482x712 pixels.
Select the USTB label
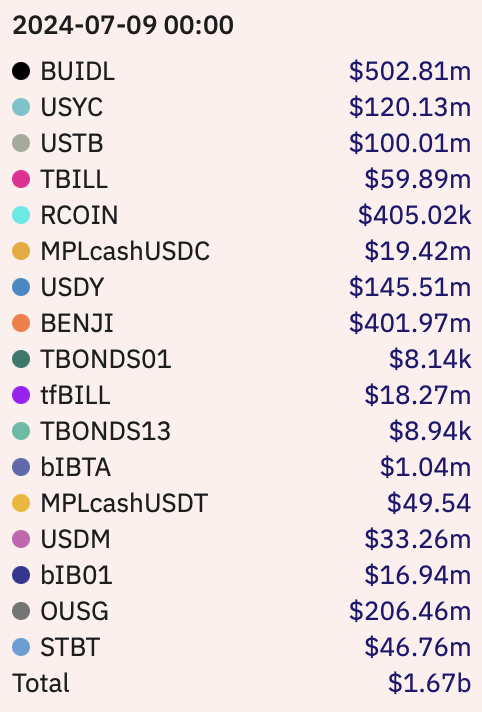[x=72, y=143]
